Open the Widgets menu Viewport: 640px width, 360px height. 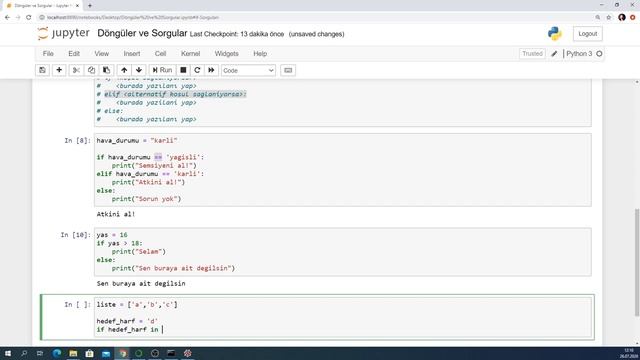coord(227,53)
